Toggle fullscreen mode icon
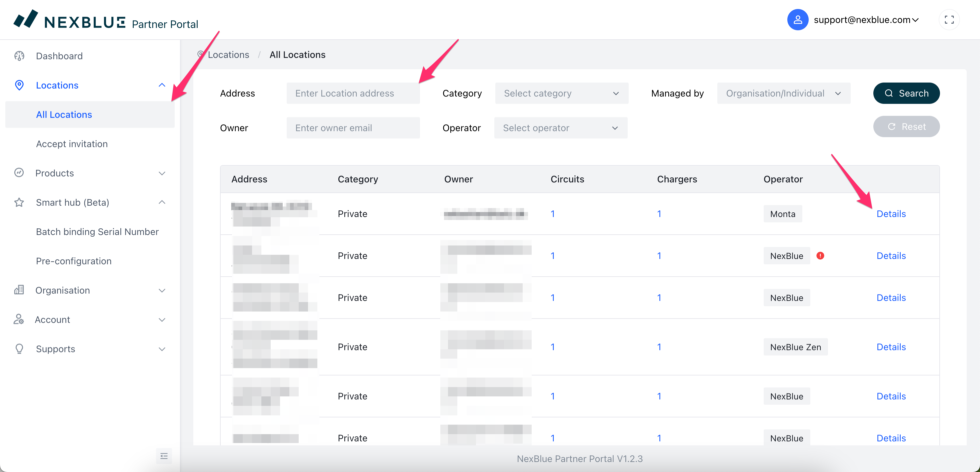 949,20
